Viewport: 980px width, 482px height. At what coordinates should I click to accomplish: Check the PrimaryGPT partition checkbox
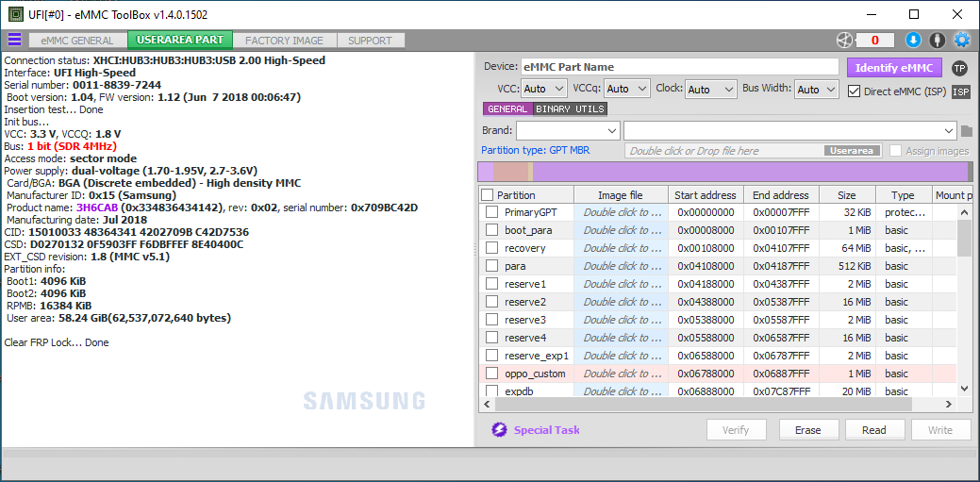(x=491, y=212)
